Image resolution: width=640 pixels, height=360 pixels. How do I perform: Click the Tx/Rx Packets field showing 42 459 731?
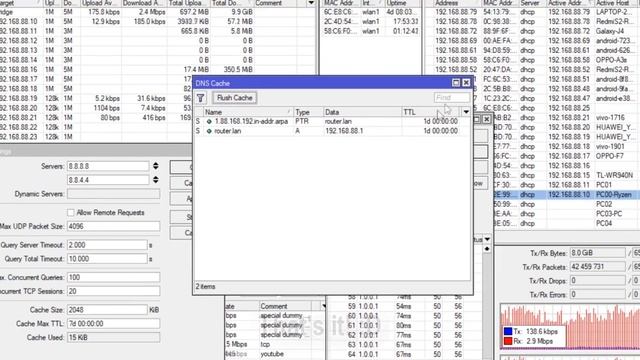[x=598, y=267]
